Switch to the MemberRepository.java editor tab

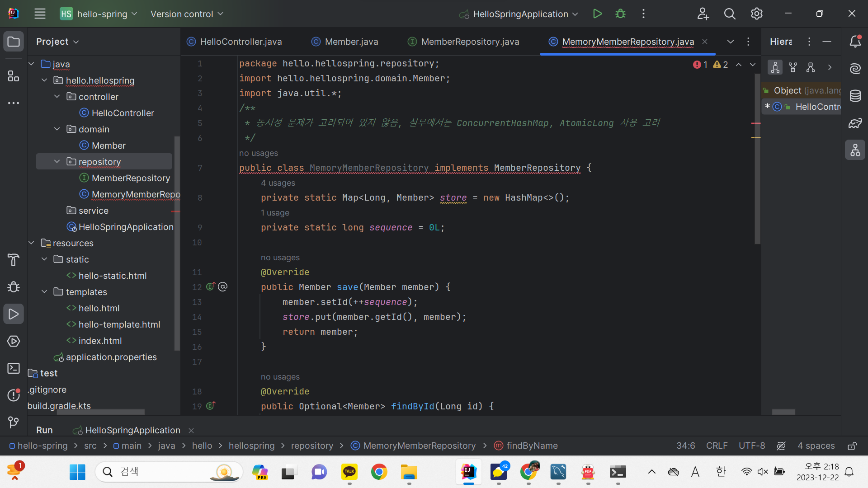click(x=470, y=42)
